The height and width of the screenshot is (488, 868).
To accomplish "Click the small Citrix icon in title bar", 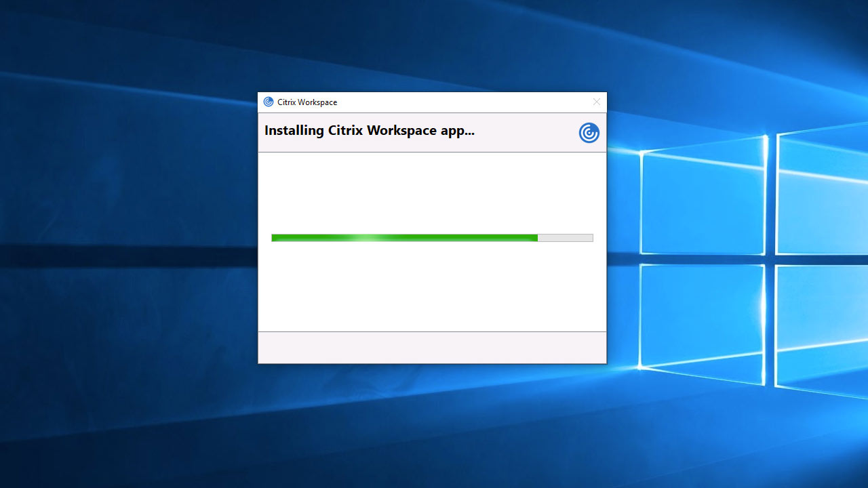I will tap(269, 102).
